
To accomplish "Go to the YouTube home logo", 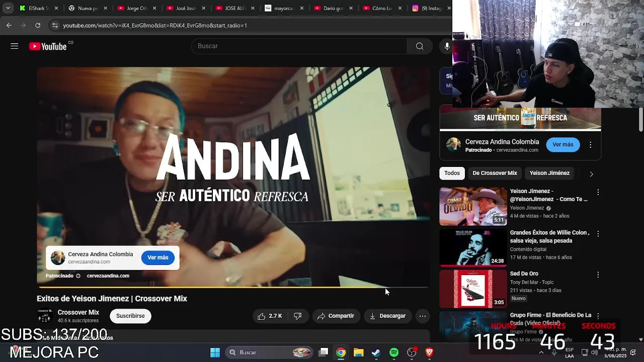I will coord(48,46).
